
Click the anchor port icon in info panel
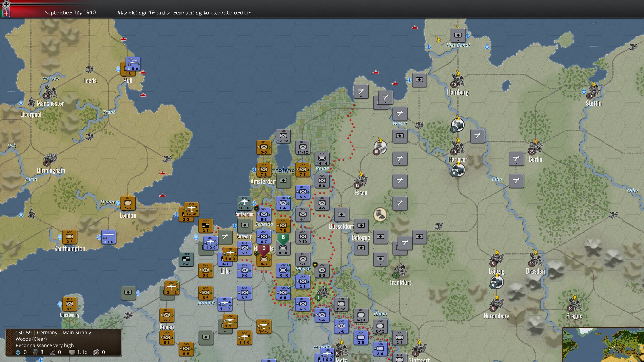click(18, 352)
